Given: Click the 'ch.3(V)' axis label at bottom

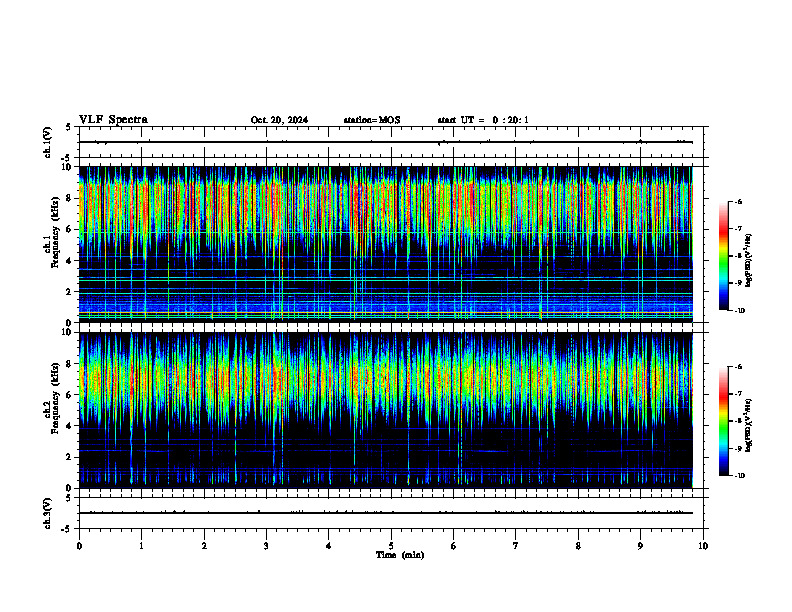Looking at the screenshot, I should point(48,513).
